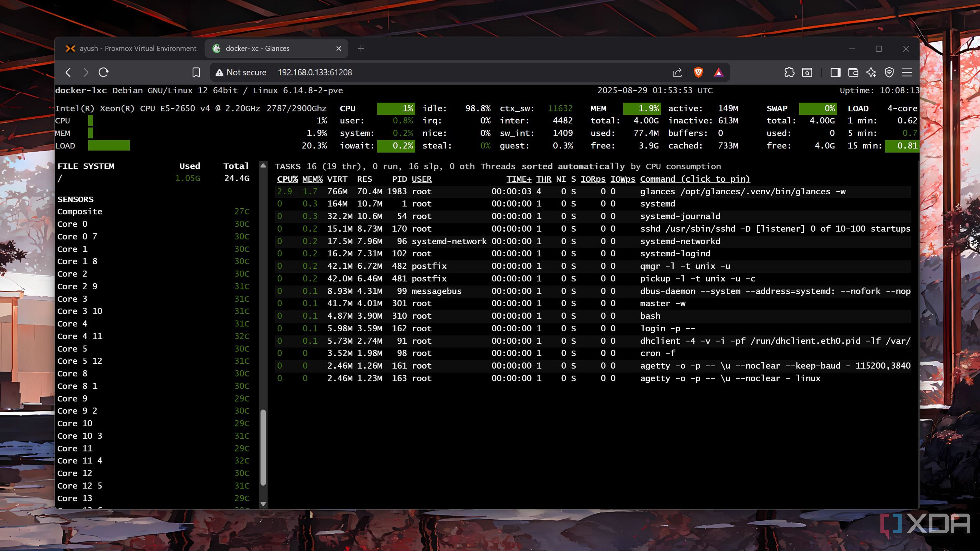Viewport: 980px width, 551px height.
Task: Open the extensions puzzle icon
Action: pos(789,72)
